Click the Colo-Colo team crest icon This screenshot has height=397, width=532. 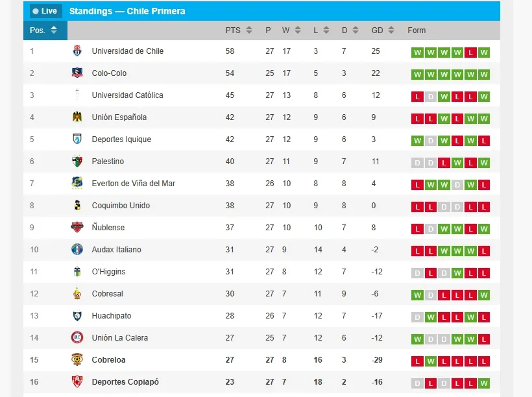point(77,73)
